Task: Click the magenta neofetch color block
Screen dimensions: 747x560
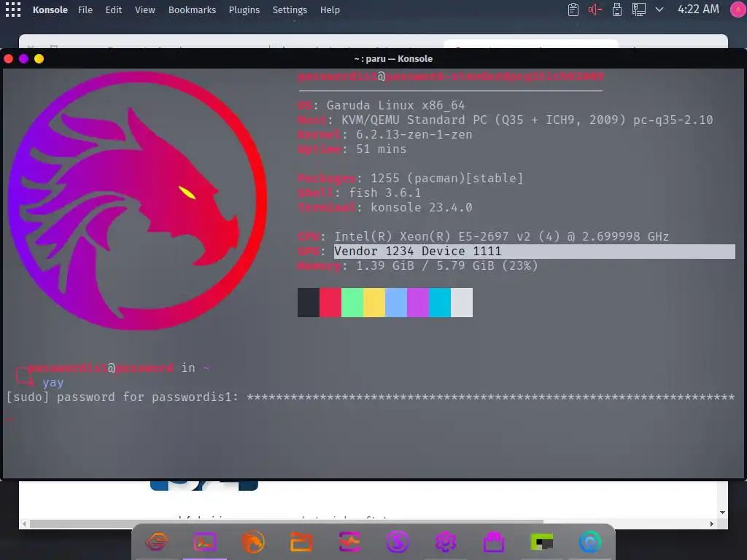Action: (418, 303)
